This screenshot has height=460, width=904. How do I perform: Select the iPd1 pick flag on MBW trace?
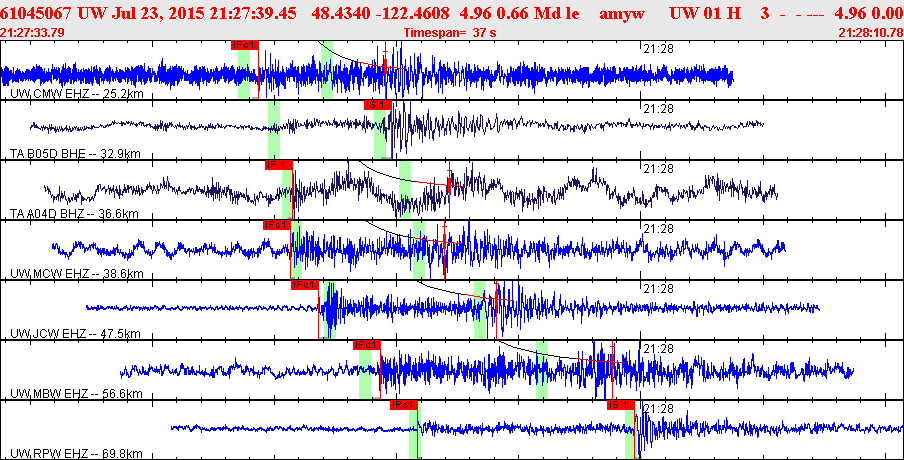coord(367,345)
